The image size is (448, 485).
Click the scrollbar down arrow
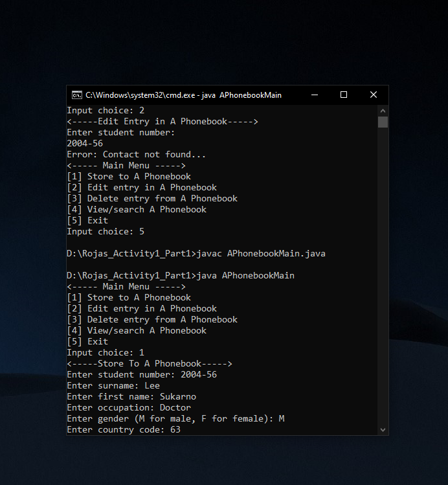(383, 429)
